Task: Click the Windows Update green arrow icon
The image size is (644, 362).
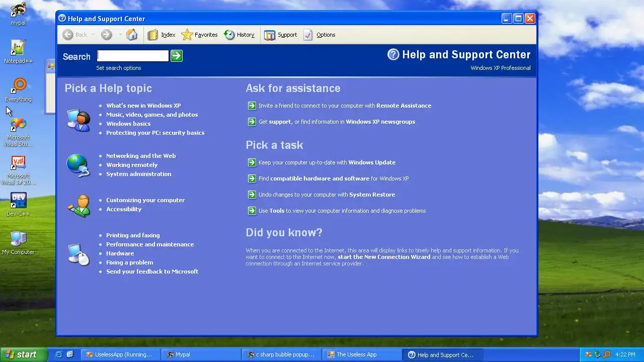Action: click(x=252, y=162)
